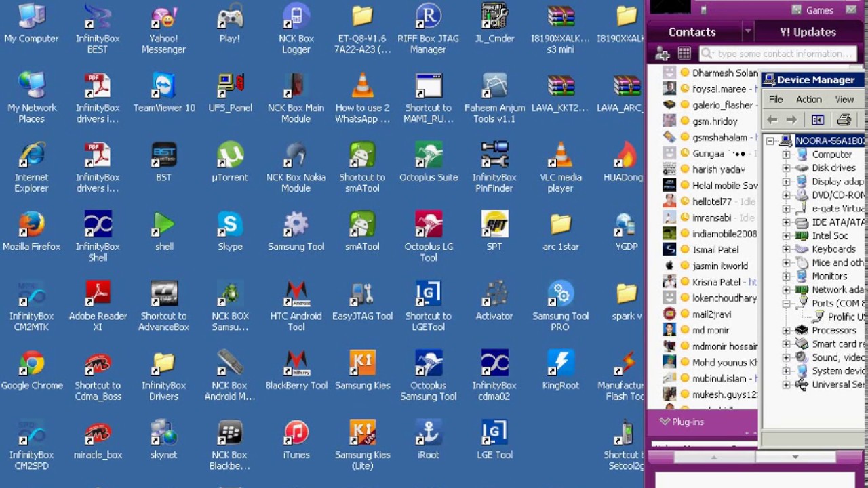
Task: Select the InfinityBox BEST icon
Action: pyautogui.click(x=98, y=28)
